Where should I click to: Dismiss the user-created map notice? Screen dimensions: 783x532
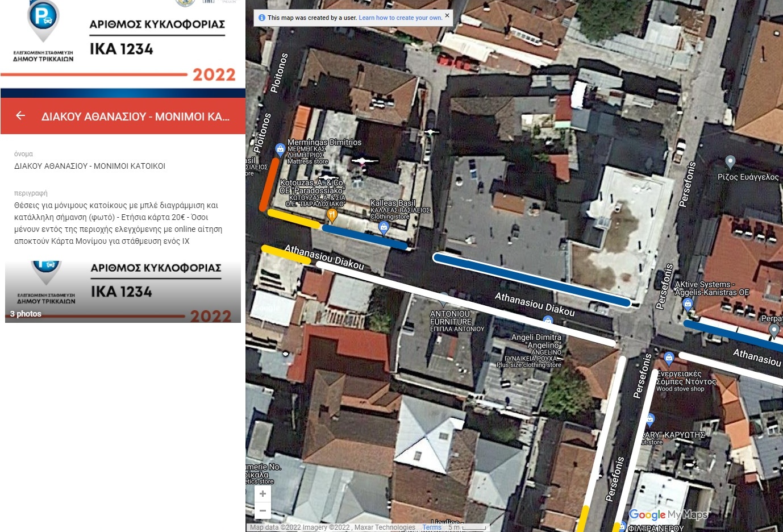tap(447, 15)
